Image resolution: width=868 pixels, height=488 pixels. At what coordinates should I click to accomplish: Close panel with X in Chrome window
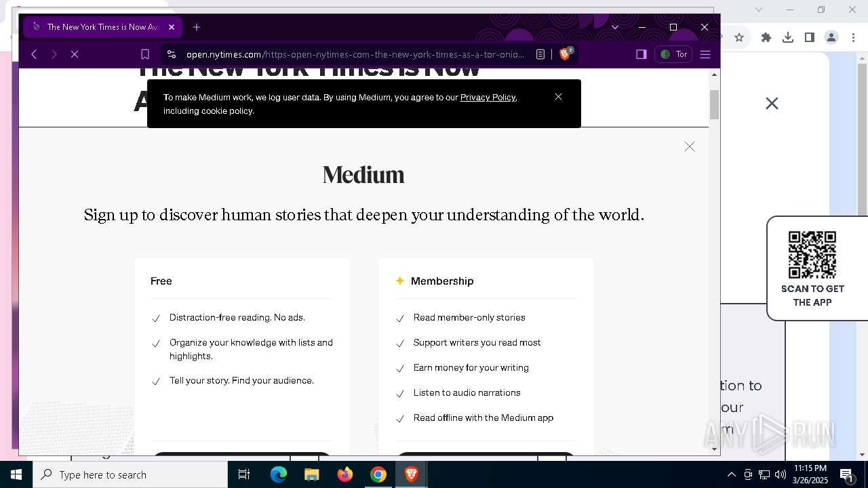click(x=772, y=104)
